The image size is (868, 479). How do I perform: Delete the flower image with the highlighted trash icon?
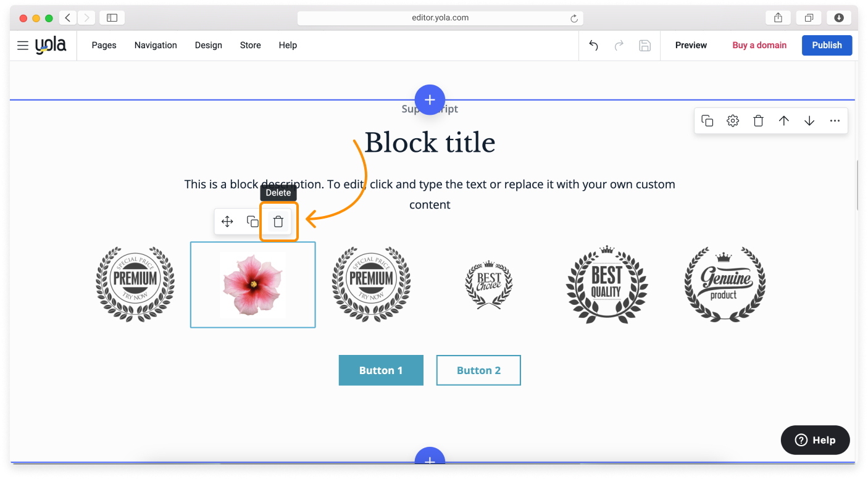pos(278,221)
